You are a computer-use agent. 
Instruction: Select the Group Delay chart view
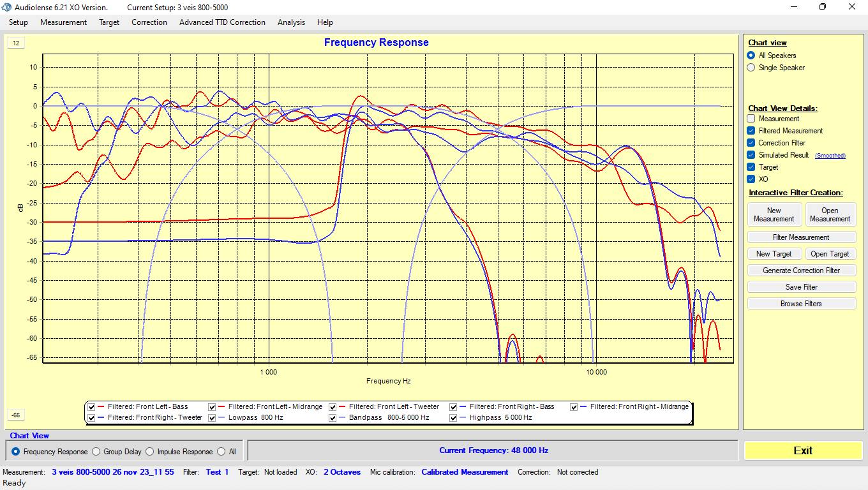point(96,452)
